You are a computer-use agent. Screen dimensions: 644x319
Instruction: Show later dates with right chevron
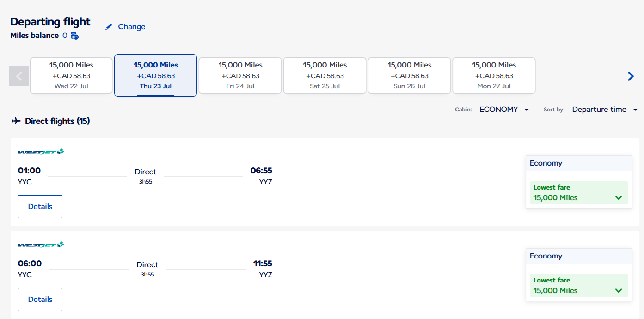631,76
